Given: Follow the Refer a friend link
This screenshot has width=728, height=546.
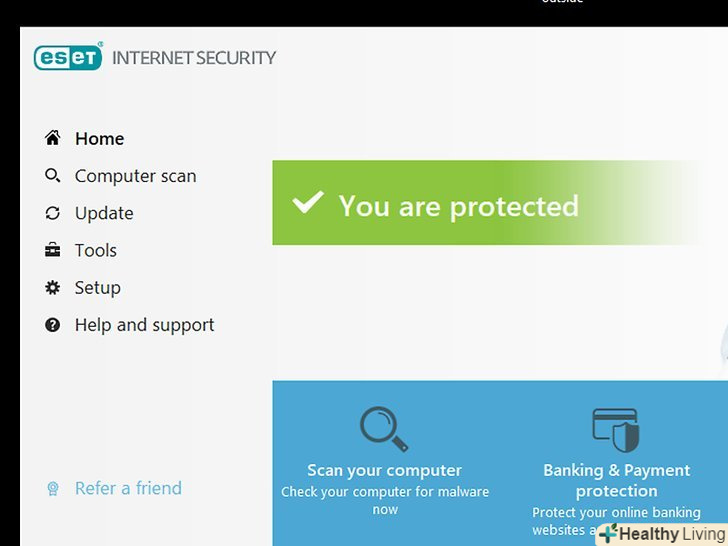Looking at the screenshot, I should [x=128, y=488].
